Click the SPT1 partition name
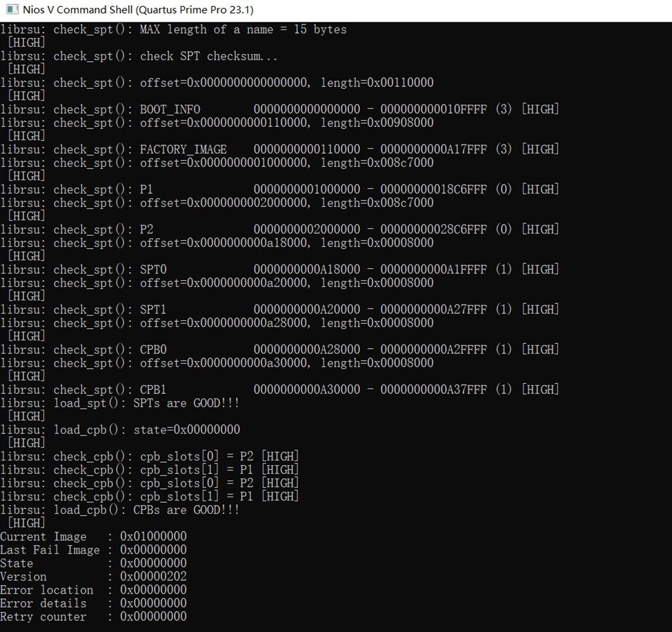This screenshot has height=632, width=672. [x=153, y=309]
